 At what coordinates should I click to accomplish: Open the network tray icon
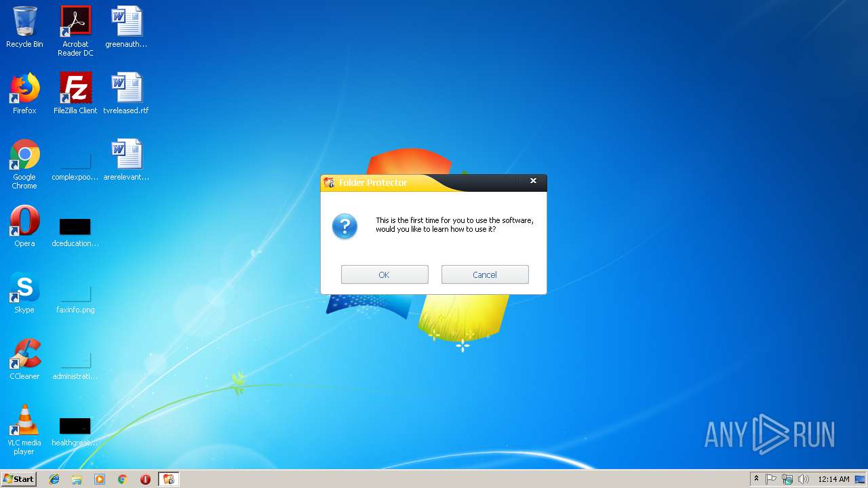787,479
